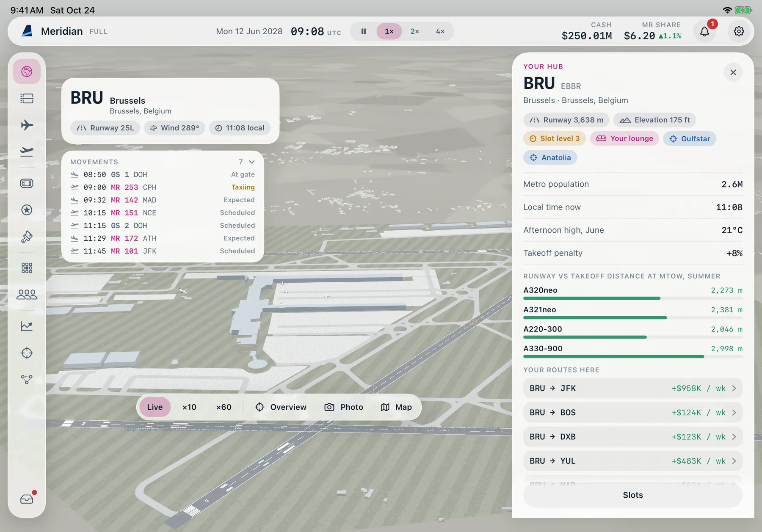
Task: Select movement MR 101 JFK
Action: (163, 251)
